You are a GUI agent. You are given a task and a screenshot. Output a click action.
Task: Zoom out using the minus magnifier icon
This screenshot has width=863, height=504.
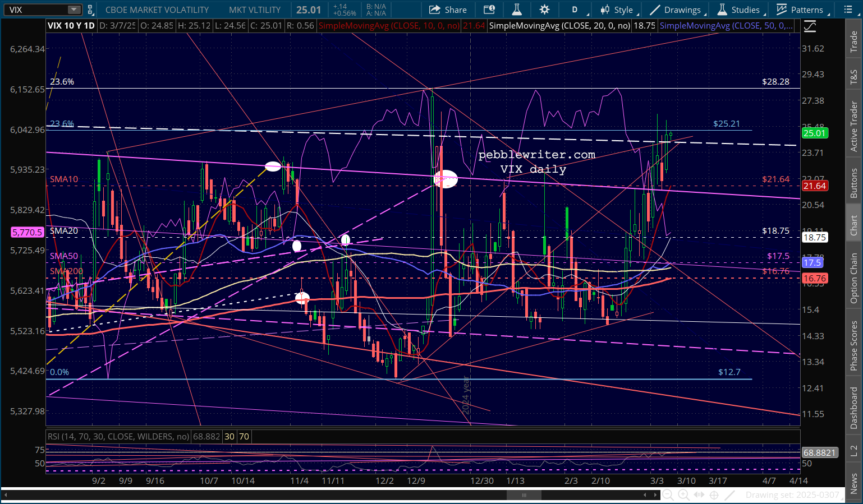(668, 495)
